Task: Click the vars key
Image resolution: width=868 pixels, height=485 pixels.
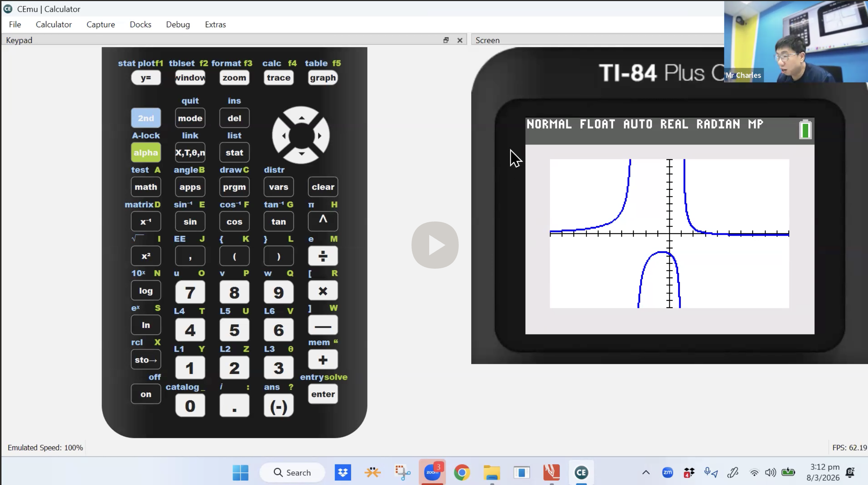Action: [x=278, y=187]
